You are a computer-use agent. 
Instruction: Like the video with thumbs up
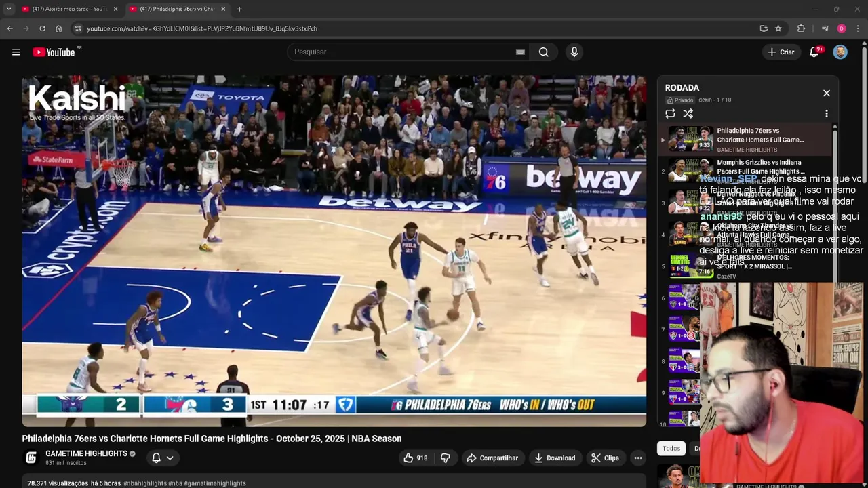[416, 458]
